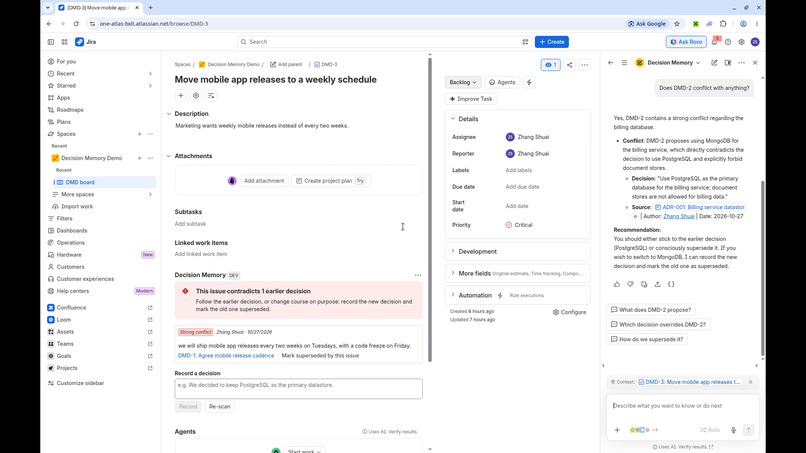Open the app switcher grid icon
Viewport: 806px width, 453px height.
[64, 42]
